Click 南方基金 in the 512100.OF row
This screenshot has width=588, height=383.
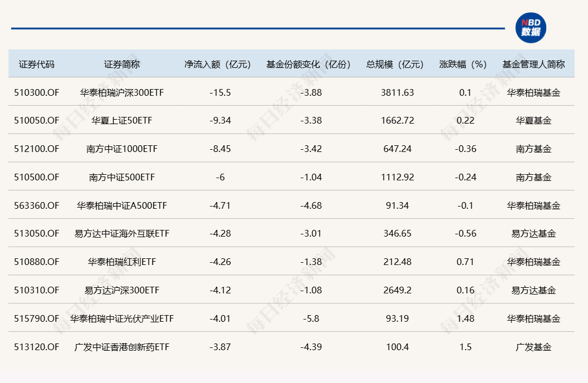click(x=533, y=149)
